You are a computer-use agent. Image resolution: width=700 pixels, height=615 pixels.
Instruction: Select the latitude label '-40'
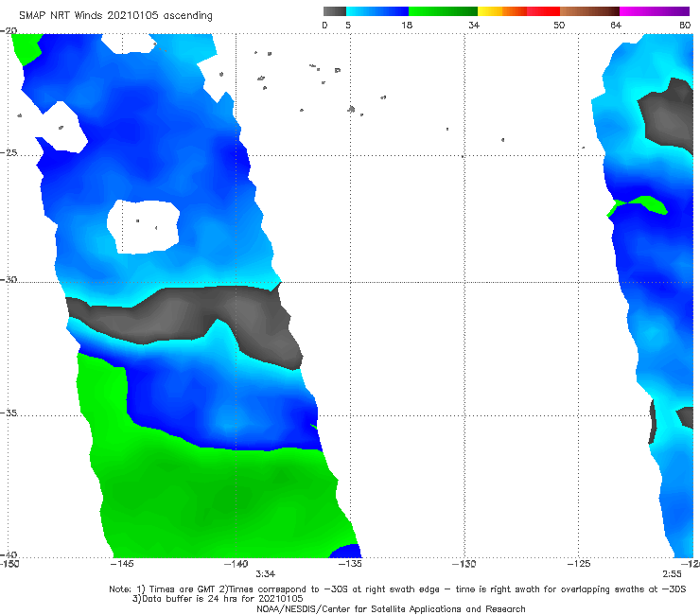click(x=9, y=554)
